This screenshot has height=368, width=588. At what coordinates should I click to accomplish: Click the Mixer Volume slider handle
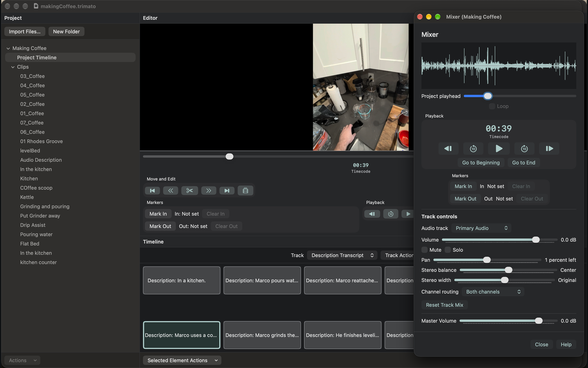click(536, 240)
